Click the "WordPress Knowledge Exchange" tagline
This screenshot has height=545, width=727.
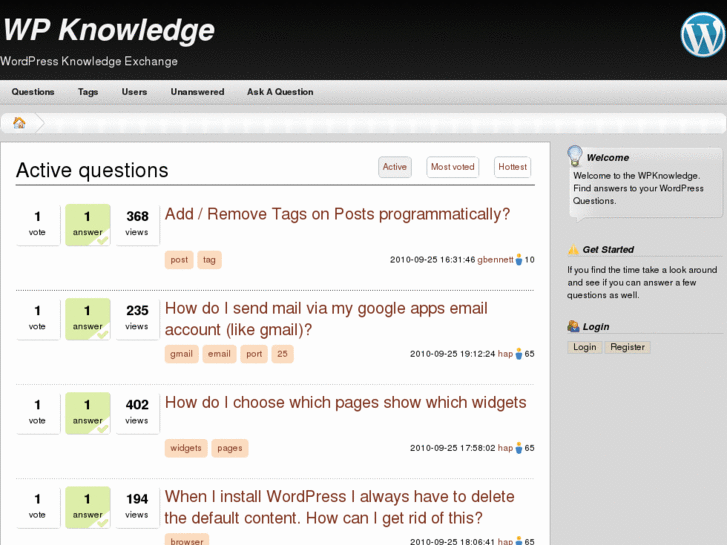89,61
